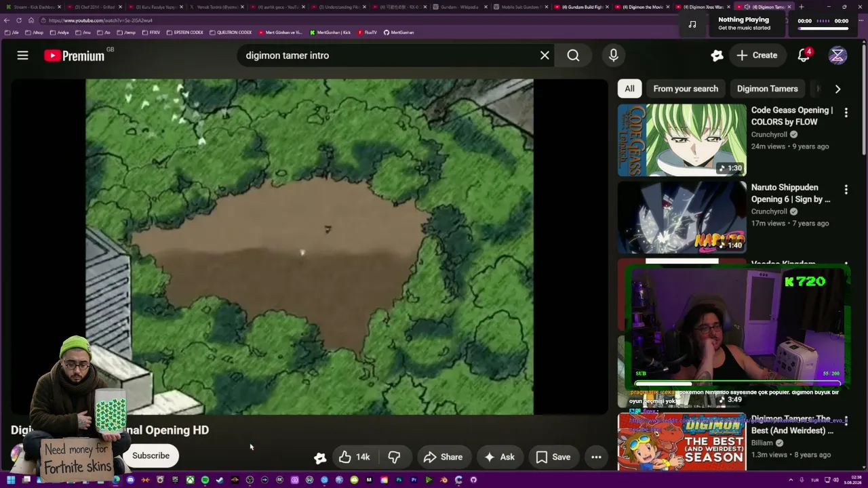This screenshot has height=488, width=868.
Task: Open the 'Code Geass Opening | COLORS by FLOW' title
Action: (791, 116)
